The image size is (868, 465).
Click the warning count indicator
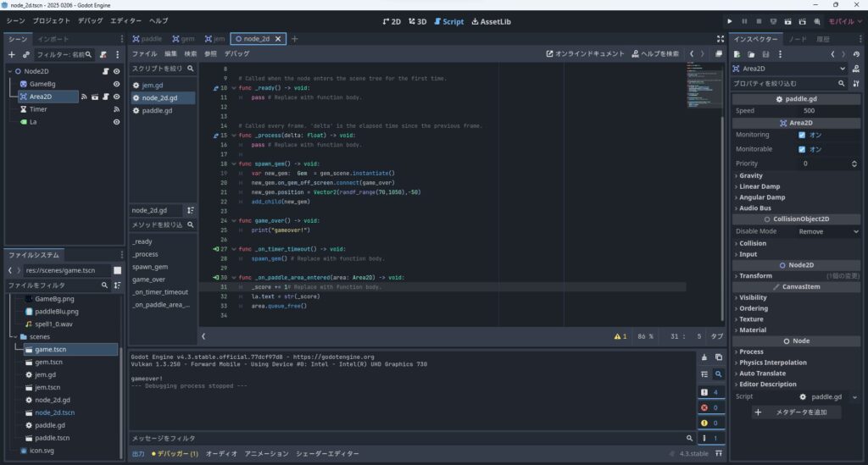[620, 336]
